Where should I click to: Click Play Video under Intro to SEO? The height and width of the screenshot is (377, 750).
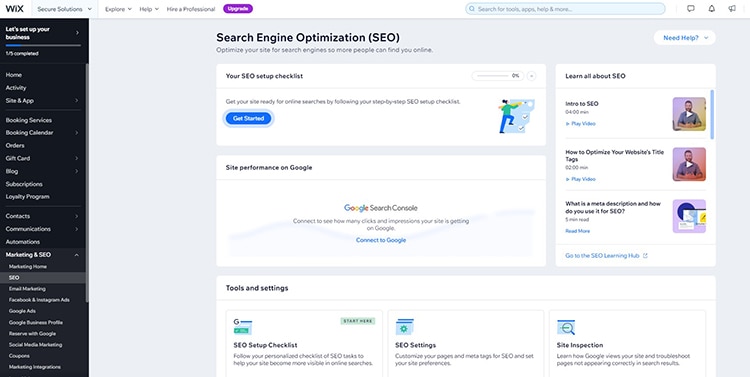click(581, 123)
